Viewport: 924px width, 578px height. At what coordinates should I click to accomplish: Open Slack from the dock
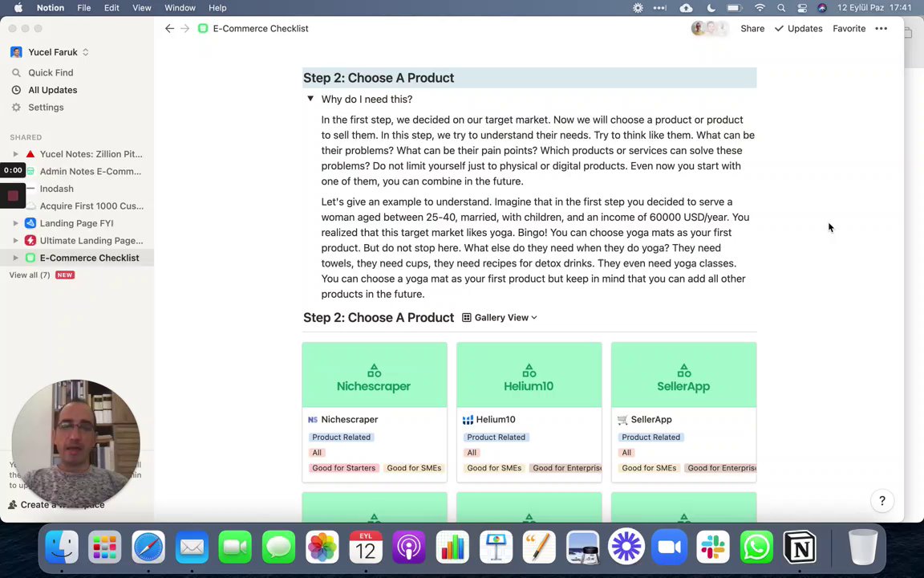point(713,547)
